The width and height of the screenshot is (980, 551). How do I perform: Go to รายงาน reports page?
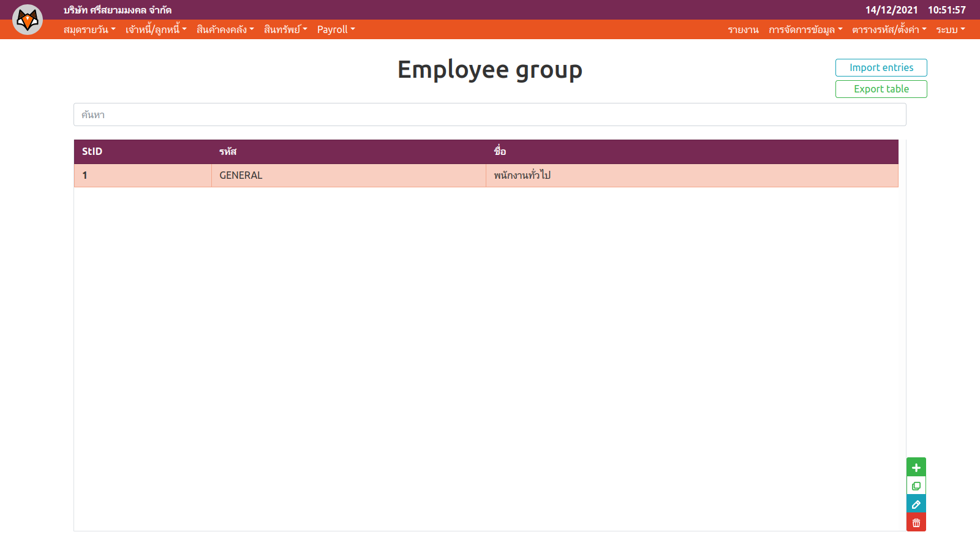point(743,29)
